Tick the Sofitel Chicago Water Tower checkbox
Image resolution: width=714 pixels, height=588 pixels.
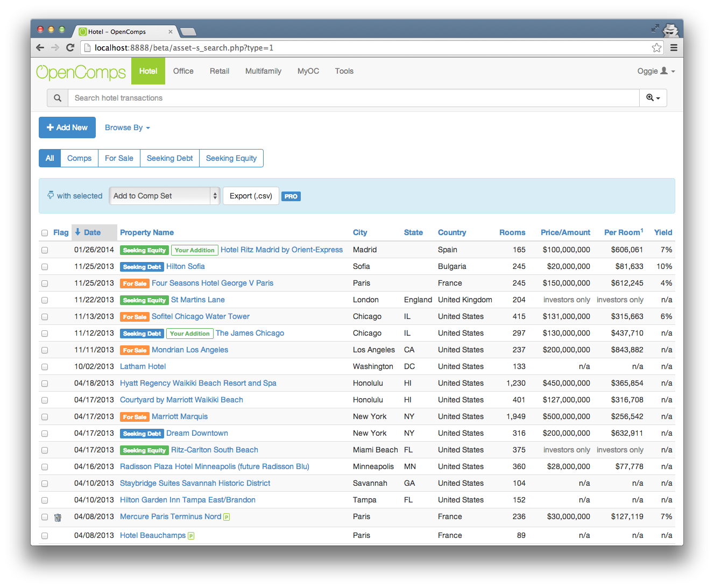(45, 317)
